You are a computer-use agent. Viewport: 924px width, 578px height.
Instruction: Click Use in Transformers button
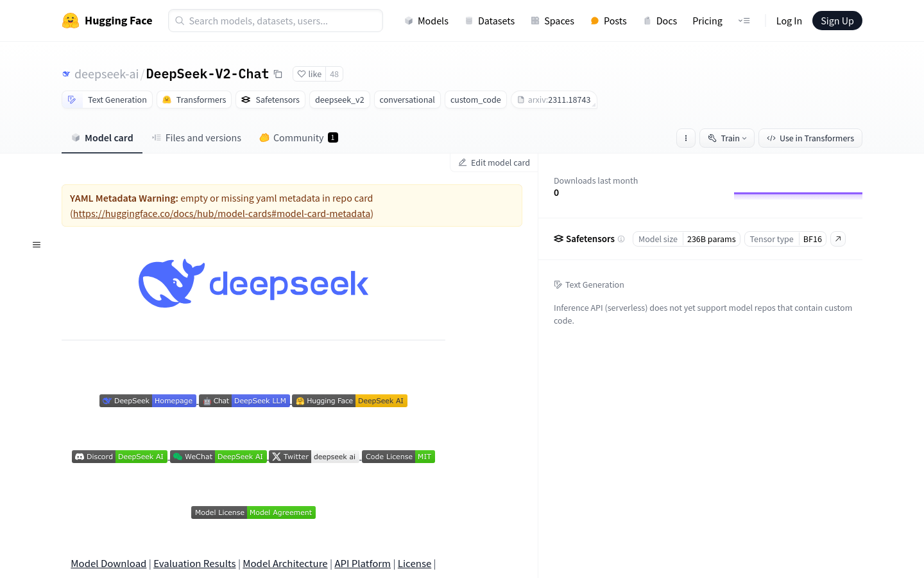[810, 138]
